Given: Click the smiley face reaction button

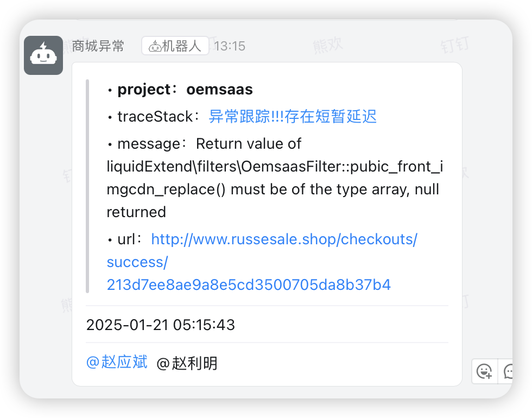Looking at the screenshot, I should (485, 372).
